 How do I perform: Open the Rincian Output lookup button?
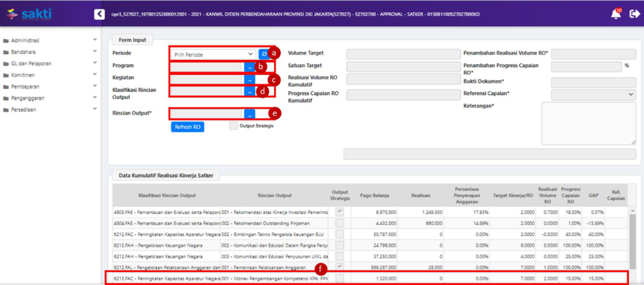click(250, 114)
